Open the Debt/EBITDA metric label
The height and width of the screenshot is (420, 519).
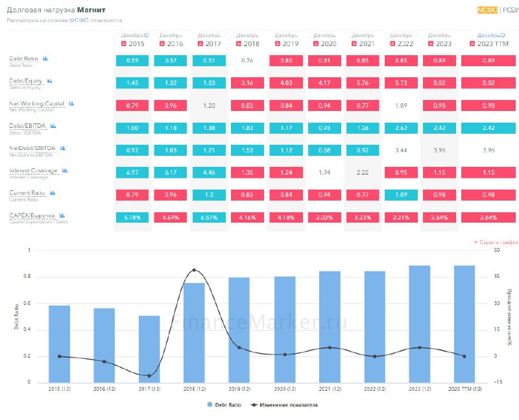27,126
